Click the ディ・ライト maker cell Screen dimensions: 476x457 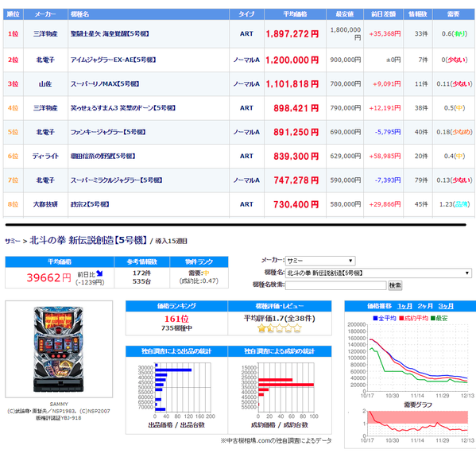pos(45,156)
